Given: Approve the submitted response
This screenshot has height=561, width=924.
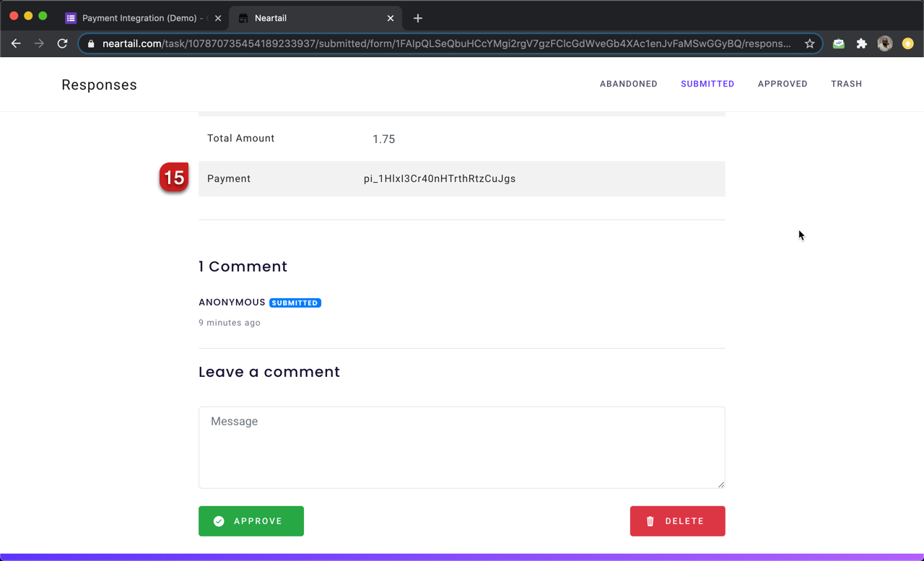Looking at the screenshot, I should point(250,521).
